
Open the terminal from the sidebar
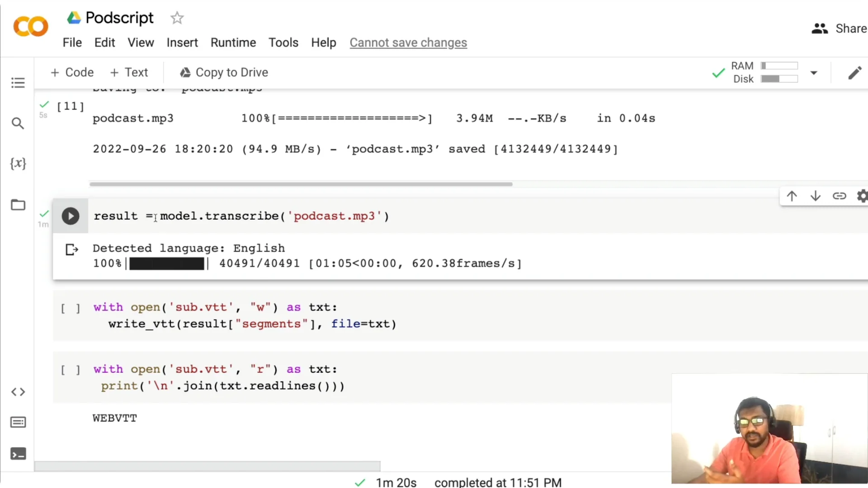pyautogui.click(x=18, y=454)
